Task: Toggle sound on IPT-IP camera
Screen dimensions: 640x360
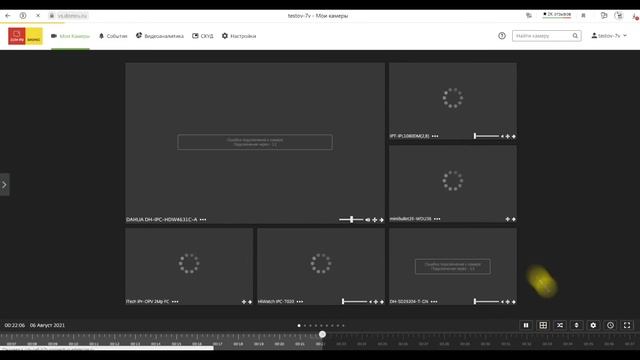Action: tap(502, 136)
